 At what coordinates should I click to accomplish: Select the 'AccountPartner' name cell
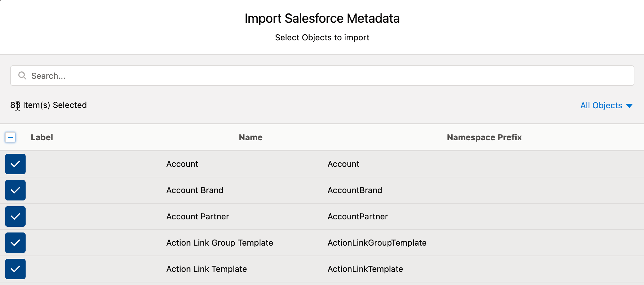point(358,216)
